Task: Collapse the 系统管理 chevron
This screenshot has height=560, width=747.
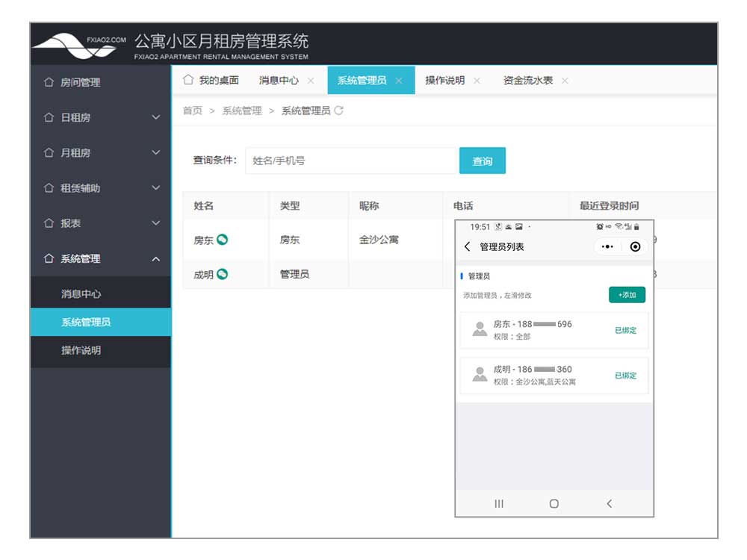Action: 156,259
